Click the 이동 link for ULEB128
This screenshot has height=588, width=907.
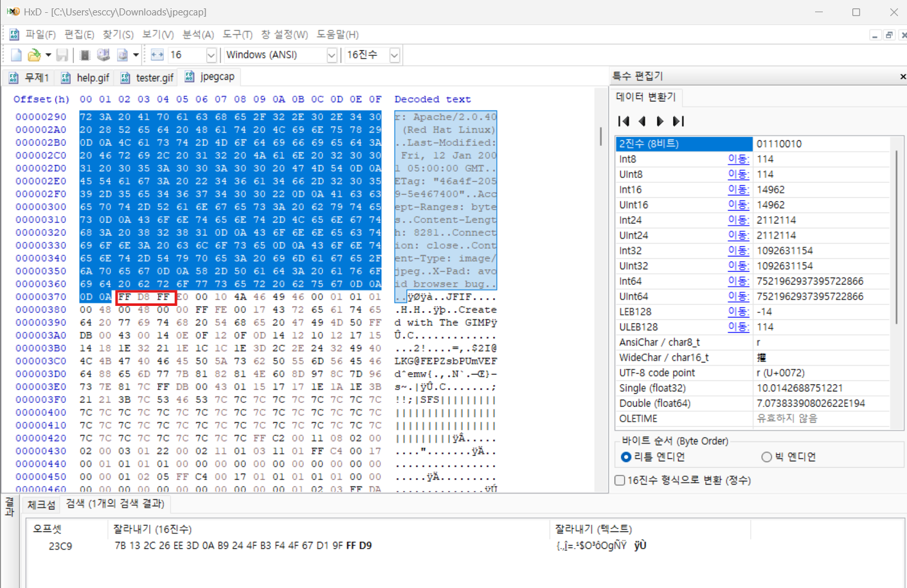click(x=738, y=327)
